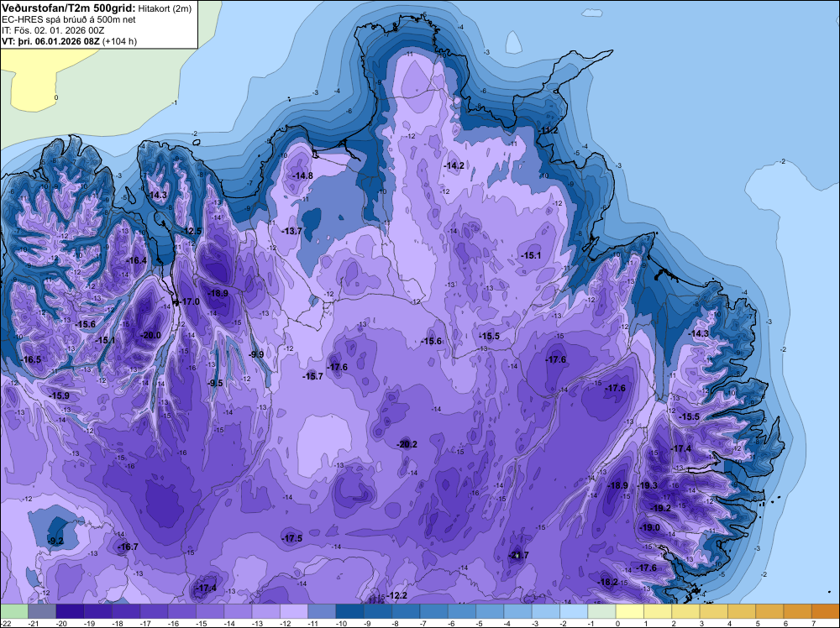Click the 'EC-HRES spá brúuð á 500m net' line
This screenshot has height=628, width=840.
(x=69, y=19)
